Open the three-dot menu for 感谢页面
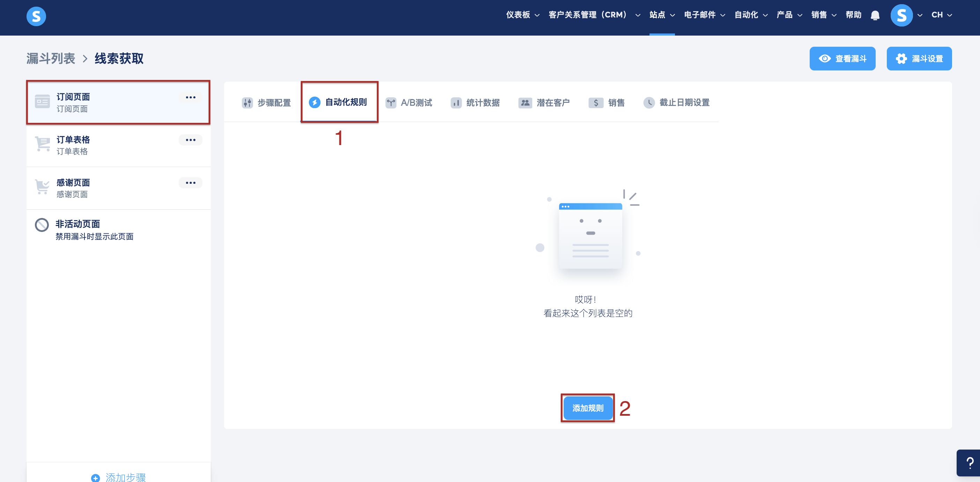 [191, 183]
